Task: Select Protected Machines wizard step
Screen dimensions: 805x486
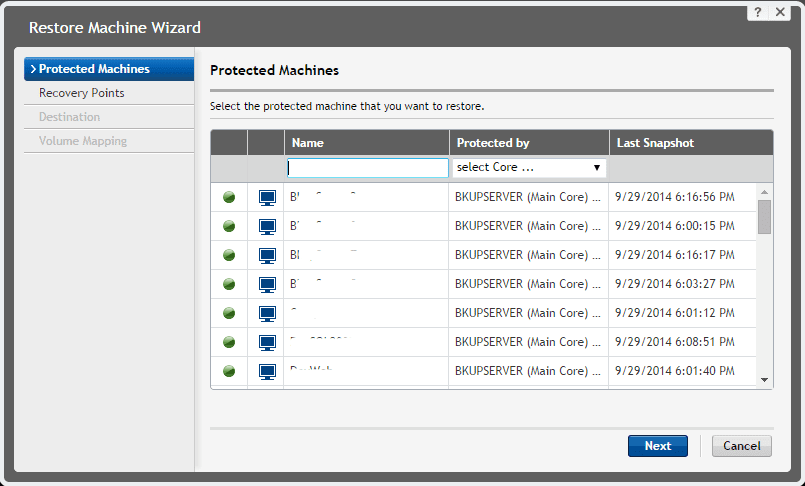Action: [x=109, y=69]
